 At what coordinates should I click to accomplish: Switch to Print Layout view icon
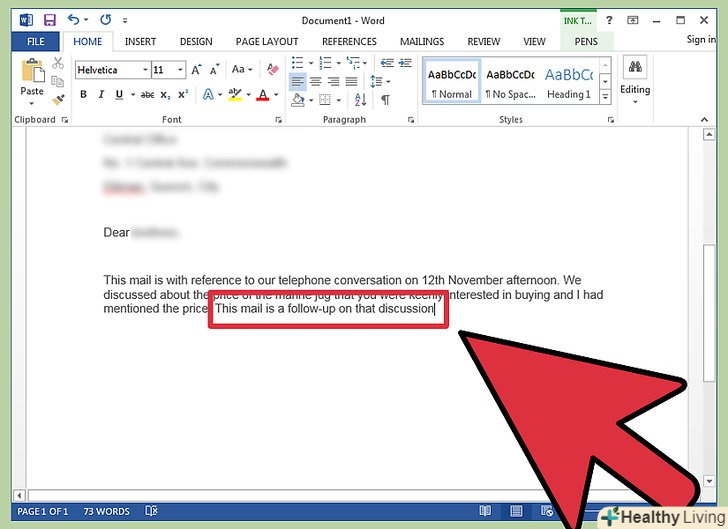[x=516, y=511]
